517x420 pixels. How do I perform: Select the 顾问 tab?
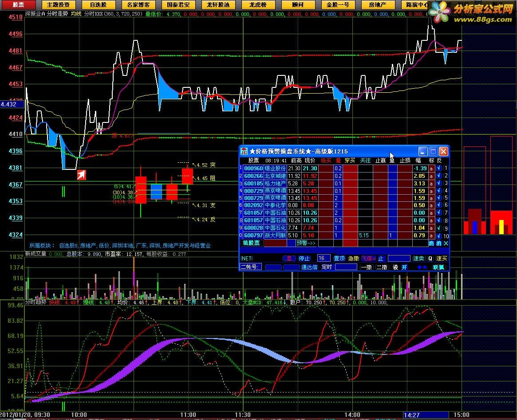pos(298,4)
